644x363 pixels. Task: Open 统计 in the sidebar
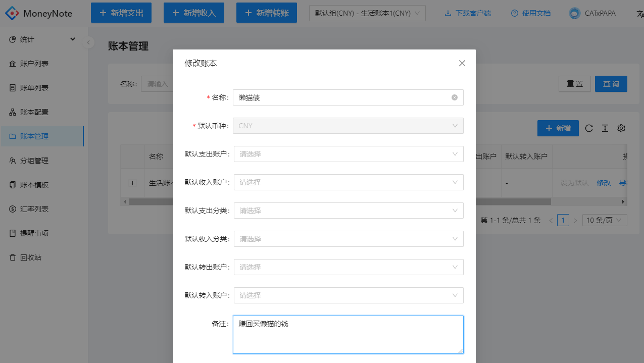coord(42,39)
